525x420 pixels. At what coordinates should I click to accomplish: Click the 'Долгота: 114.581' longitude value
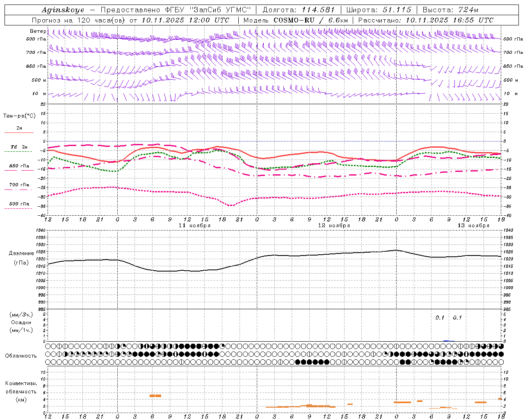click(x=299, y=10)
